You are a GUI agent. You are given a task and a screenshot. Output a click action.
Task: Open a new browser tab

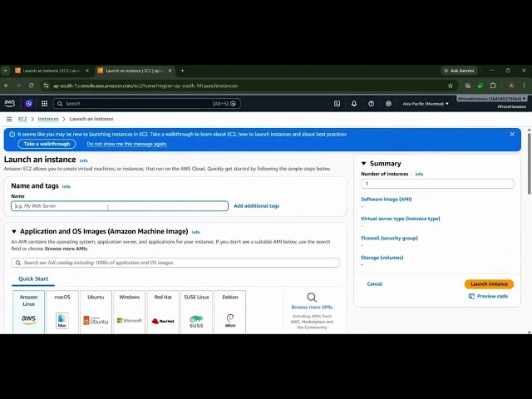pyautogui.click(x=183, y=71)
